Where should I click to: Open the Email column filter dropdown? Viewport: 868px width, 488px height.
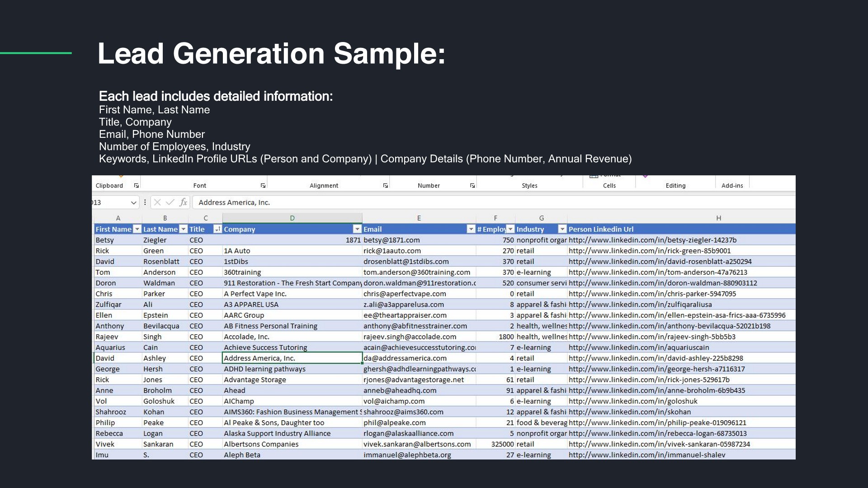(471, 229)
